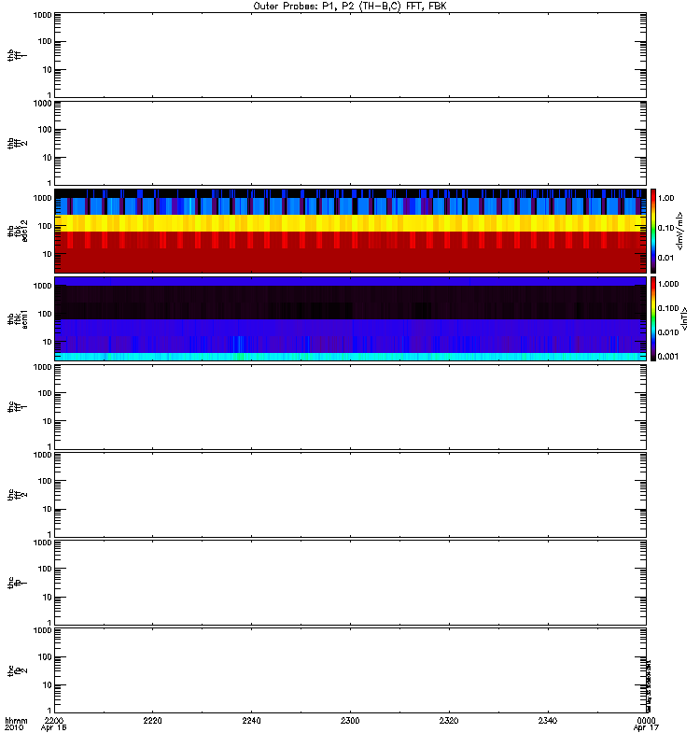Click the plot title "Outer Probes: P1, P2 (TH-B,C) FFT, FBK"
Screen dimensions: 700x747
coord(350,7)
